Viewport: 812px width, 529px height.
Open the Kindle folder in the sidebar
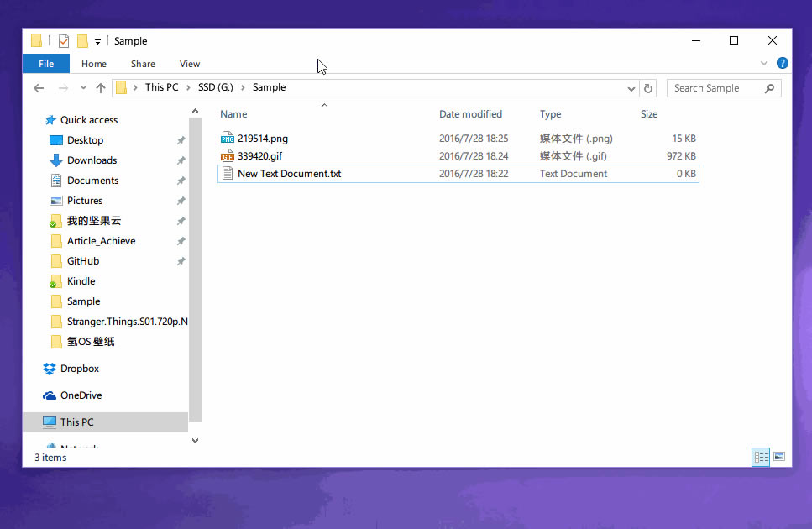tap(79, 280)
